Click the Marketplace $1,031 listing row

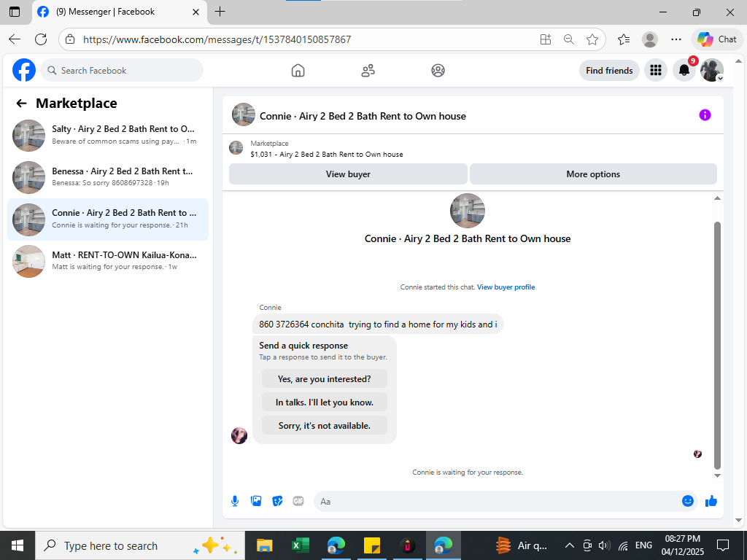(473, 149)
